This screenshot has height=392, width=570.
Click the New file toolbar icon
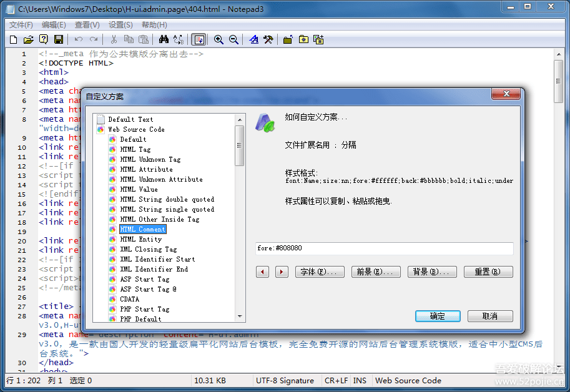point(14,39)
